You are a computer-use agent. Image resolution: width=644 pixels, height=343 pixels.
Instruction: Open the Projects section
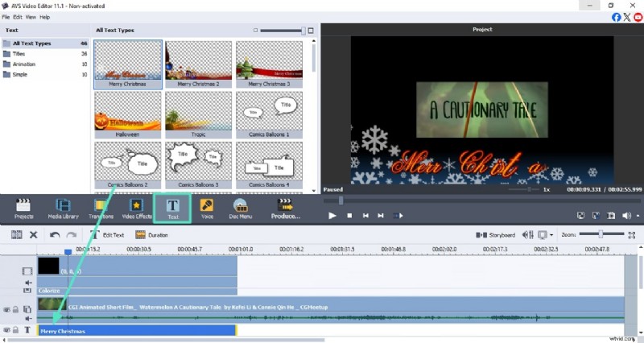(23, 209)
